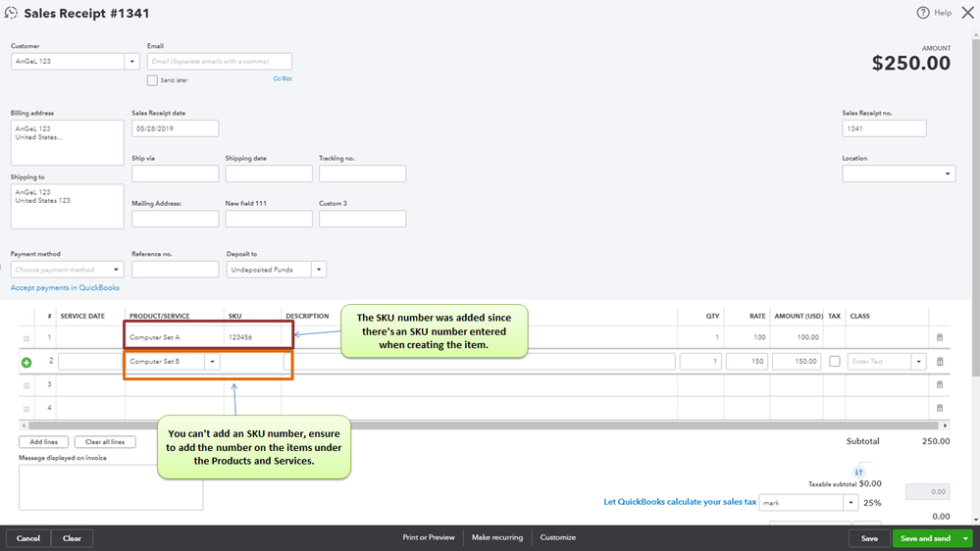This screenshot has width=980, height=551.
Task: Close the Sales Receipt window
Action: click(x=967, y=13)
